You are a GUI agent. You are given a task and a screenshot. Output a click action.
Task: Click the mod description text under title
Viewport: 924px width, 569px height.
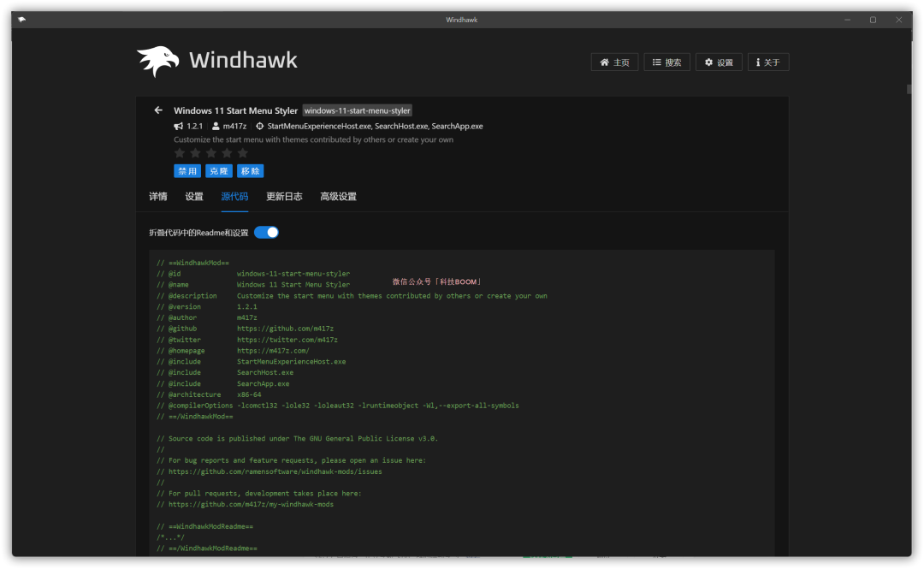(x=313, y=140)
